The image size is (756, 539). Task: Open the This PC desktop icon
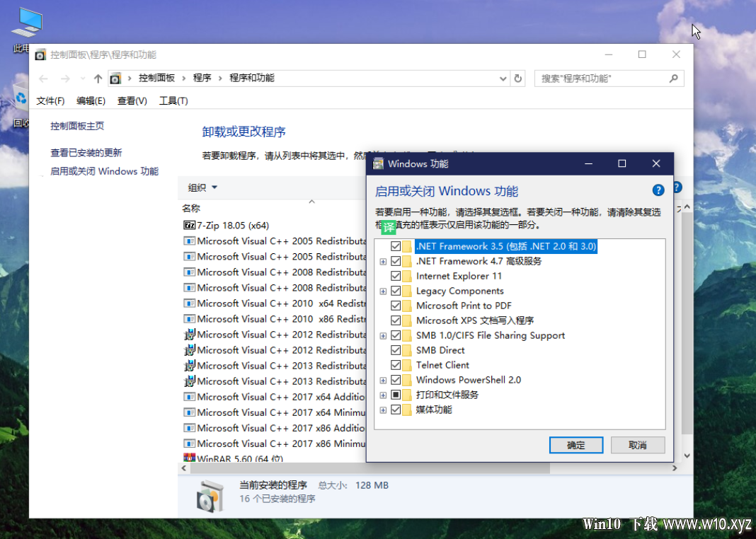click(28, 23)
